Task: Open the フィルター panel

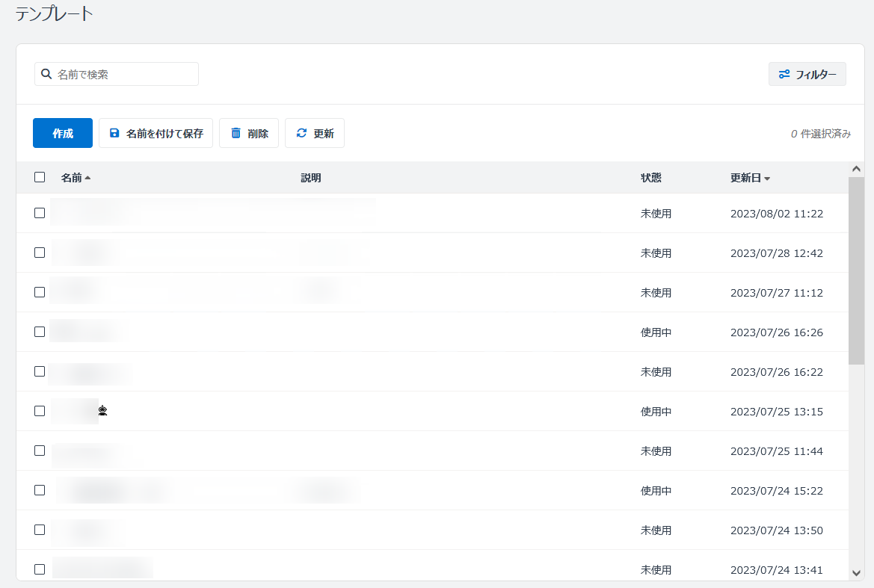Action: pos(807,74)
